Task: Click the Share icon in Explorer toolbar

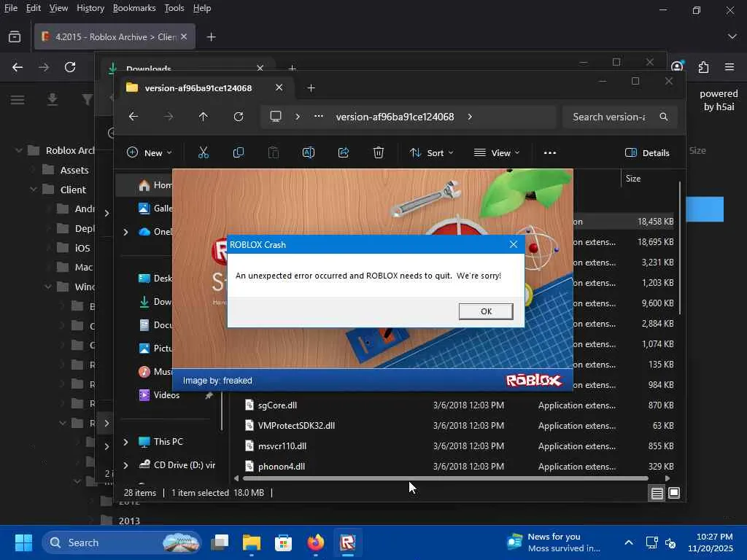Action: [x=344, y=152]
